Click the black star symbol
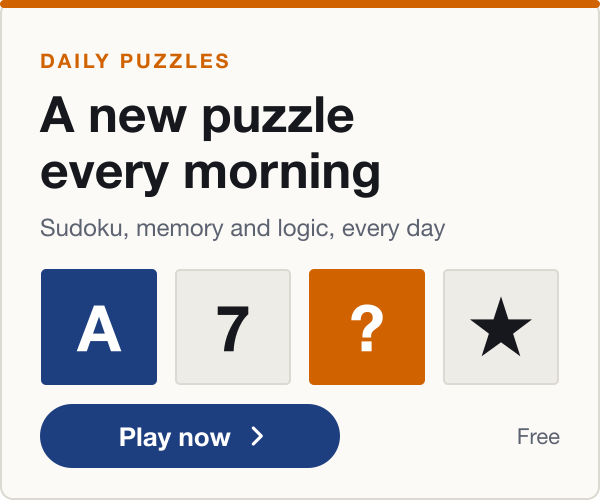This screenshot has width=600, height=500. [501, 327]
